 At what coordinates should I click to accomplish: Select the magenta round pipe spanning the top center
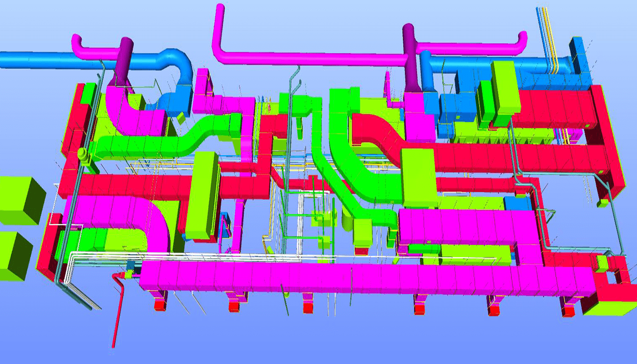tap(309, 58)
